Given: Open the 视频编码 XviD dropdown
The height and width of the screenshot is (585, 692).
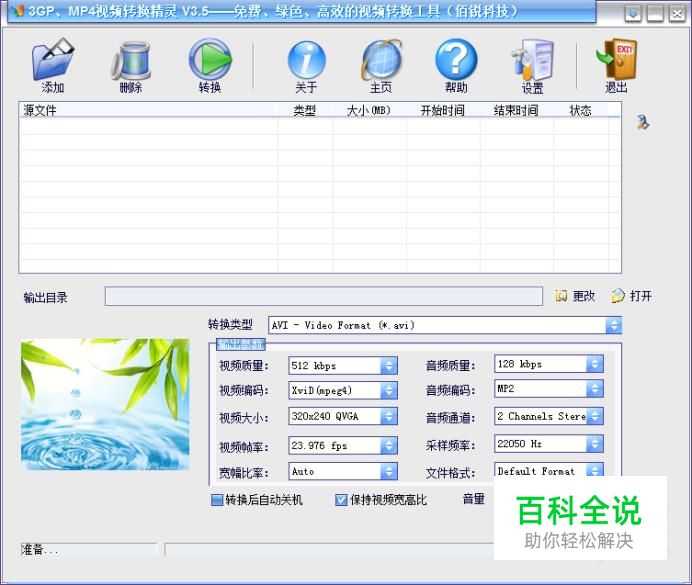Looking at the screenshot, I should [x=388, y=390].
